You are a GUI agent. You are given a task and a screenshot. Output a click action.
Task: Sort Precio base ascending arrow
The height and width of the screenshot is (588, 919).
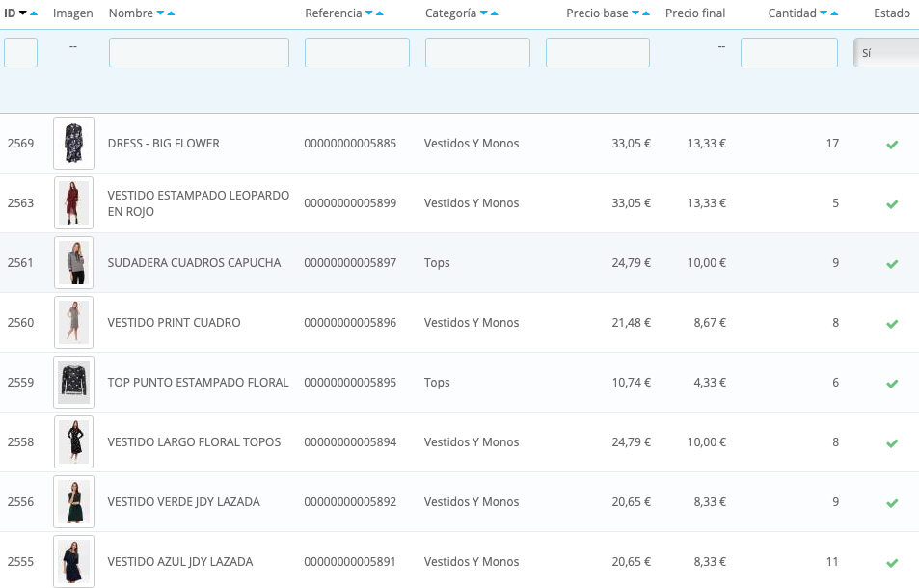click(x=646, y=13)
